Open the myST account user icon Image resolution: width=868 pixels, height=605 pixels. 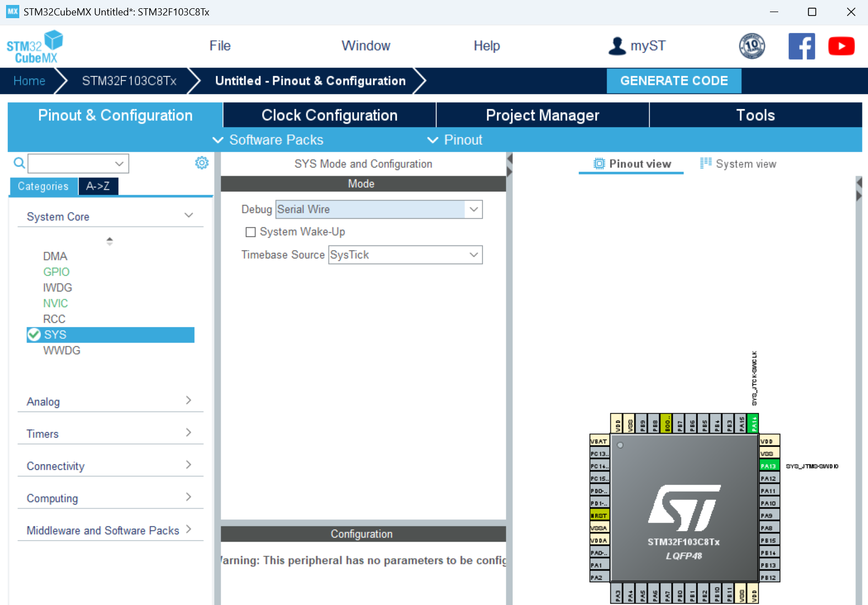click(x=617, y=46)
